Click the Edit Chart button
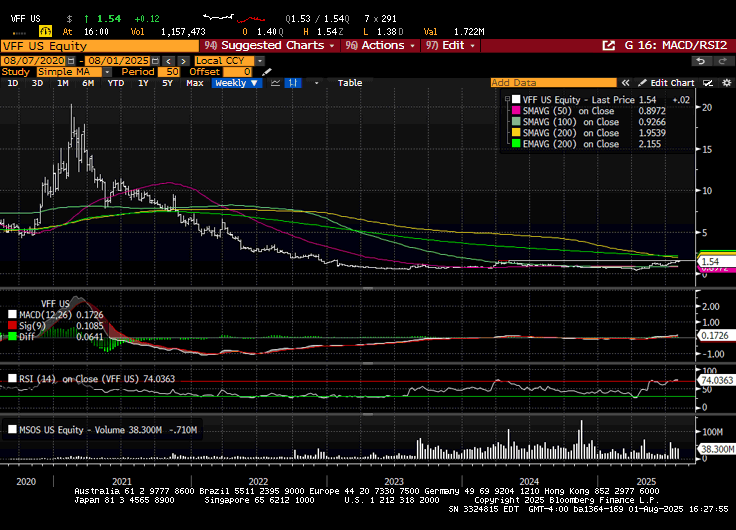 click(x=667, y=83)
